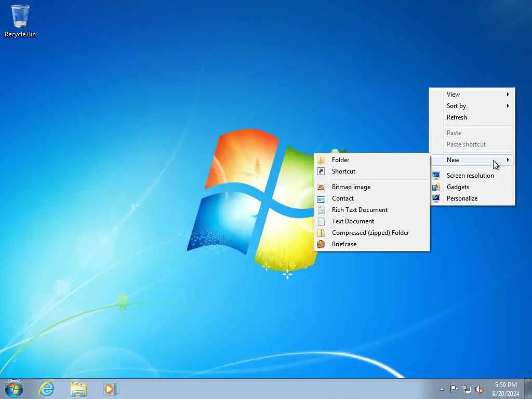
Task: Create a Rich Text Document
Action: 372,210
